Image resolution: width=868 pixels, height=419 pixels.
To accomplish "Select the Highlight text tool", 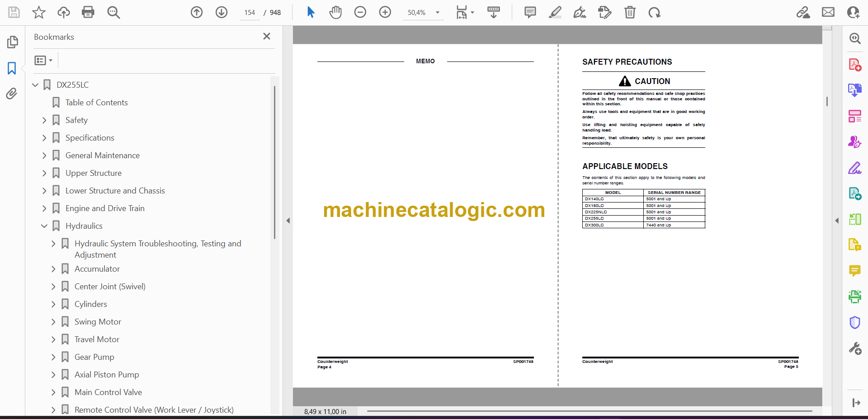I will tap(555, 12).
